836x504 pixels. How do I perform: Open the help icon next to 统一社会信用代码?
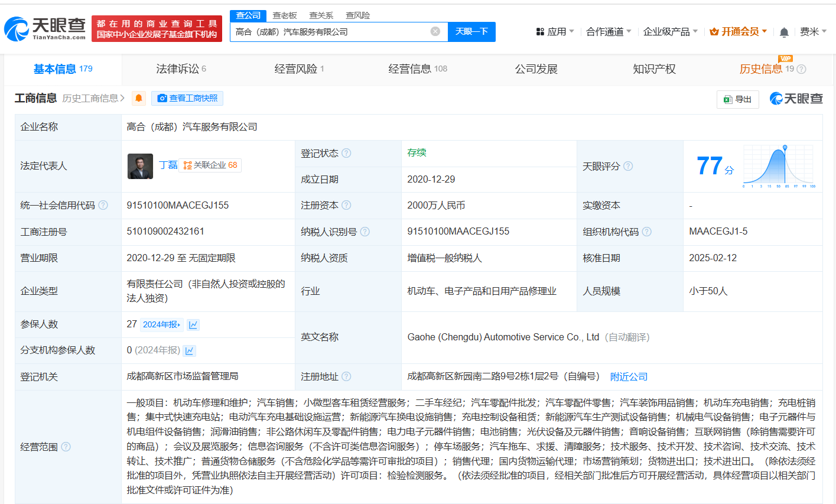(103, 205)
